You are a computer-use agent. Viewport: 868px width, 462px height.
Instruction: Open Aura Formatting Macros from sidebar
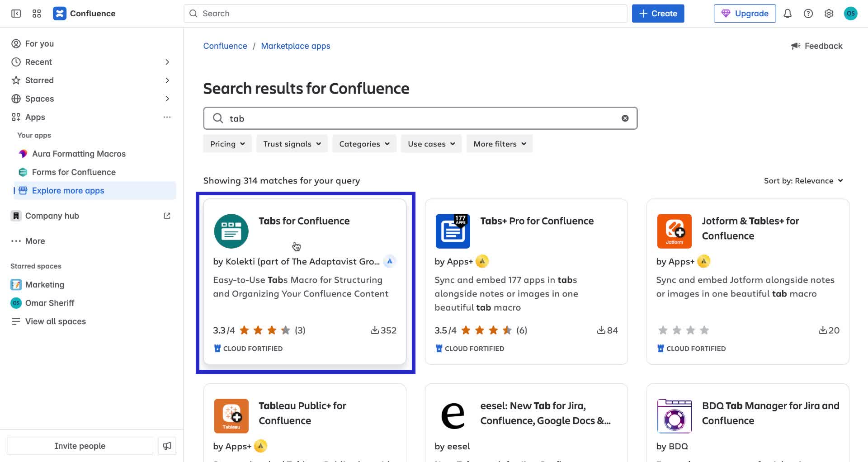pos(79,154)
